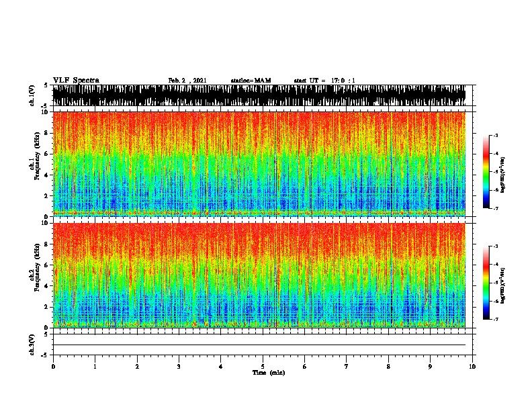Click time axis tick label "4"
The height and width of the screenshot is (411, 532).
[221, 367]
